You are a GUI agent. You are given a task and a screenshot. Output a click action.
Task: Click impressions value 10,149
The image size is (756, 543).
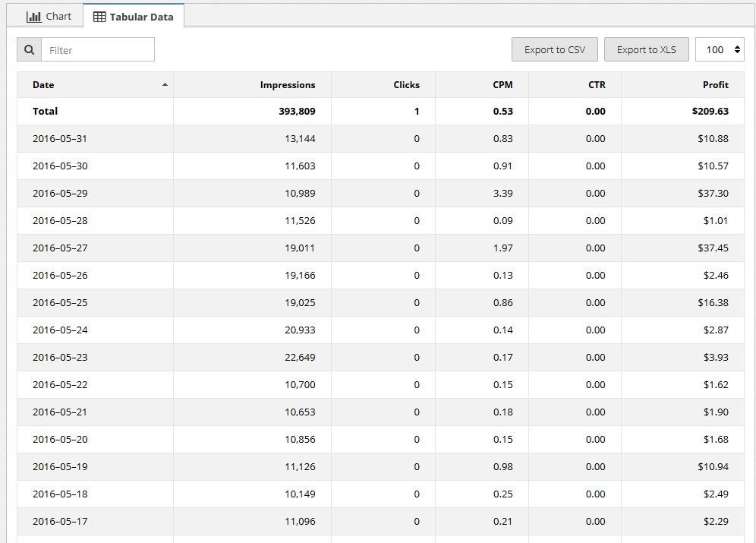pyautogui.click(x=300, y=494)
